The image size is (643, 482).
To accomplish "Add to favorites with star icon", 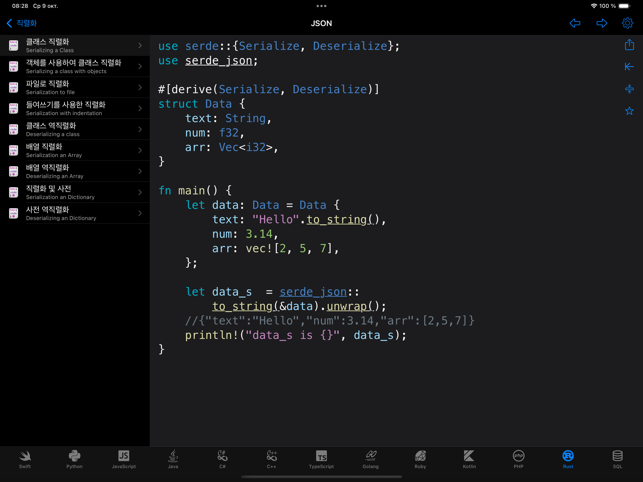I will click(629, 111).
